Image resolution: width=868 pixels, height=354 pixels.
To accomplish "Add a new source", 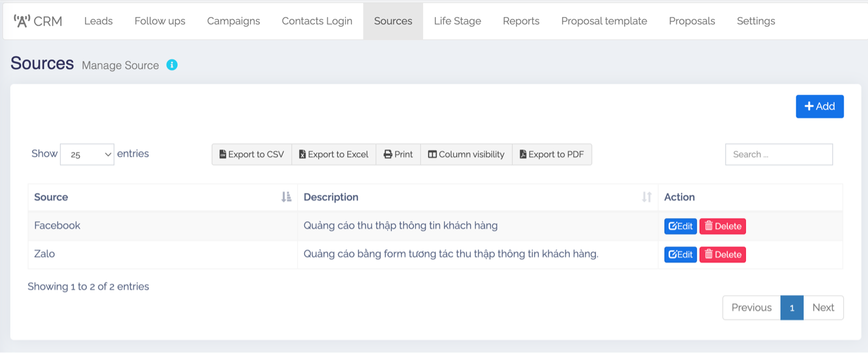I will point(819,106).
